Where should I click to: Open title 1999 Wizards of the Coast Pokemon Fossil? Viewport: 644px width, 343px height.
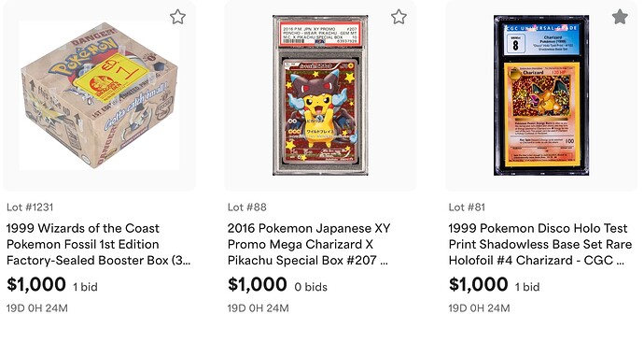pos(99,244)
